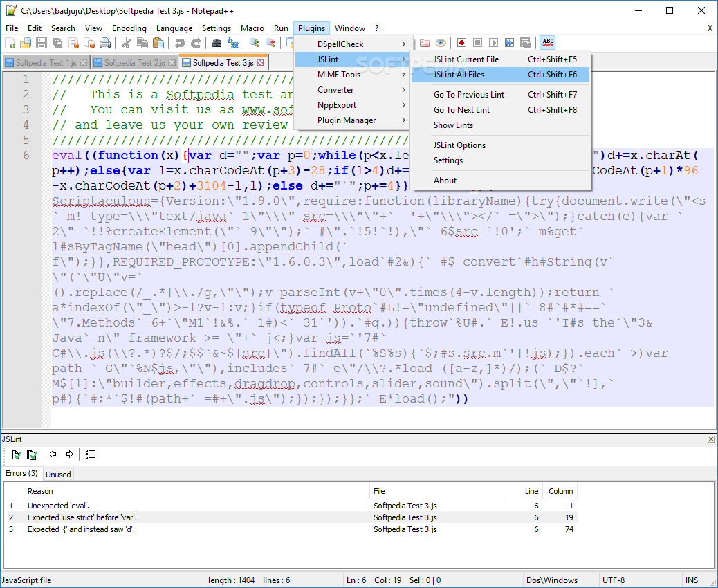Click the Print toolbar icon

(x=105, y=43)
